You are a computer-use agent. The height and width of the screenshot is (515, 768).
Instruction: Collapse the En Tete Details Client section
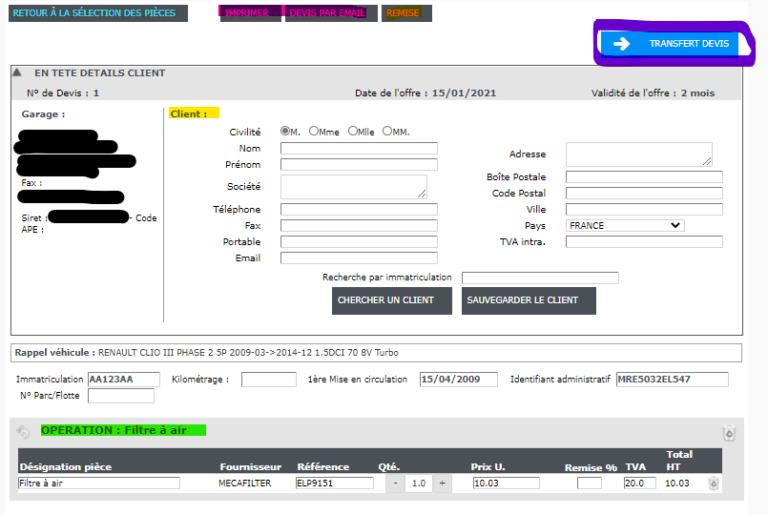[17, 73]
